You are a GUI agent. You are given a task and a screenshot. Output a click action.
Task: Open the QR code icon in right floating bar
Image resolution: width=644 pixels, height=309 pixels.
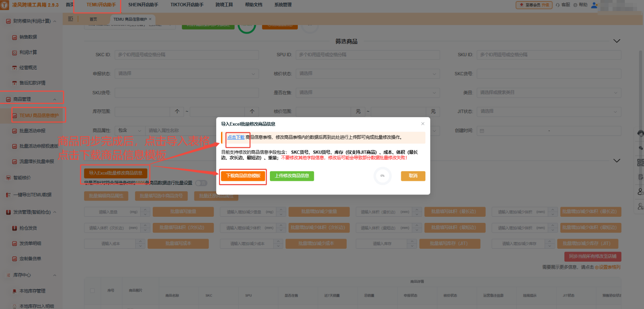coord(640,163)
